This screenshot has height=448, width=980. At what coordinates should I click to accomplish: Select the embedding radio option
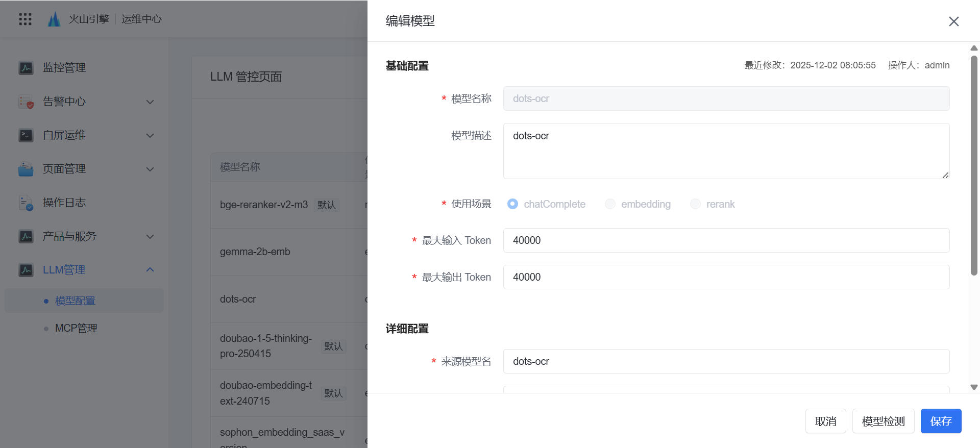click(610, 204)
